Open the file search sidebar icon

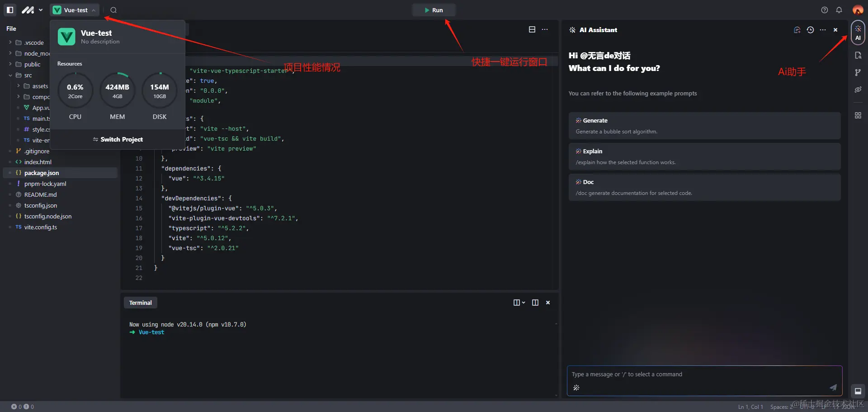coord(858,55)
